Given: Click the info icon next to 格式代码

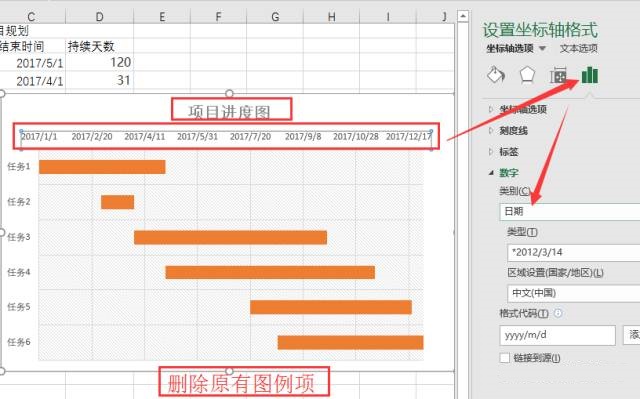Looking at the screenshot, I should [x=558, y=313].
